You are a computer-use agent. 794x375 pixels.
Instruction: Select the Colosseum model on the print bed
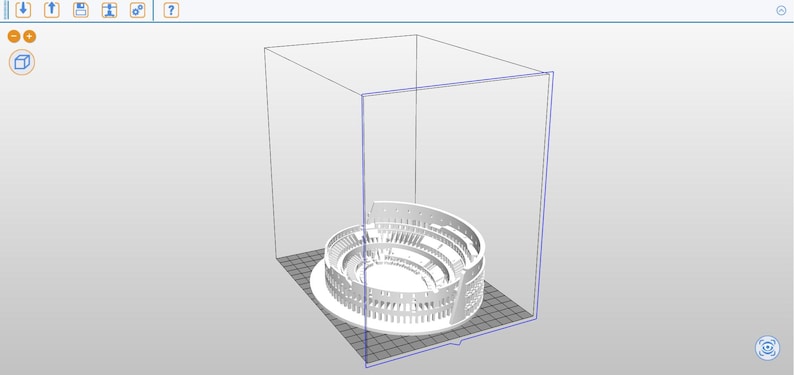click(x=398, y=268)
